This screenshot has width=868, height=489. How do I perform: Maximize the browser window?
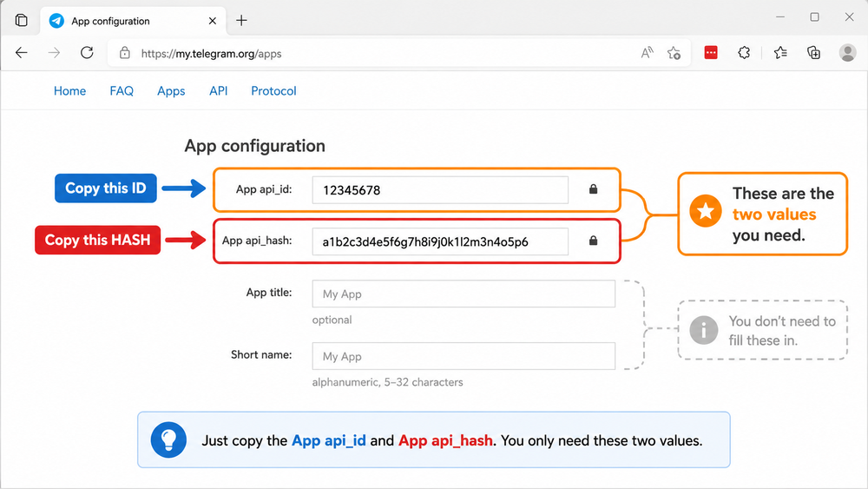coord(814,17)
